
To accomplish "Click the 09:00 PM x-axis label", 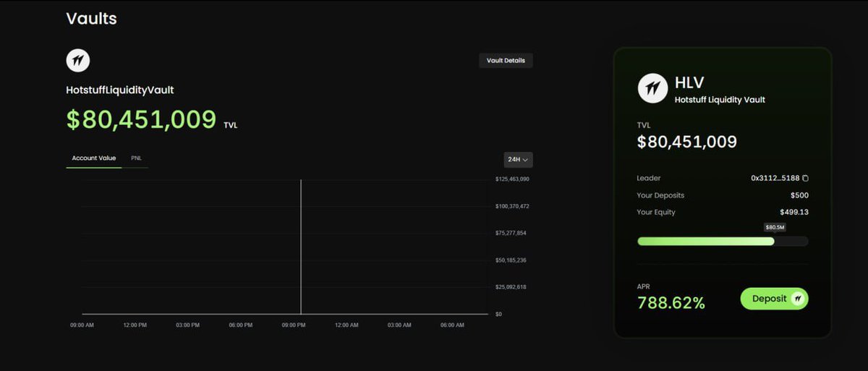I will tap(294, 325).
